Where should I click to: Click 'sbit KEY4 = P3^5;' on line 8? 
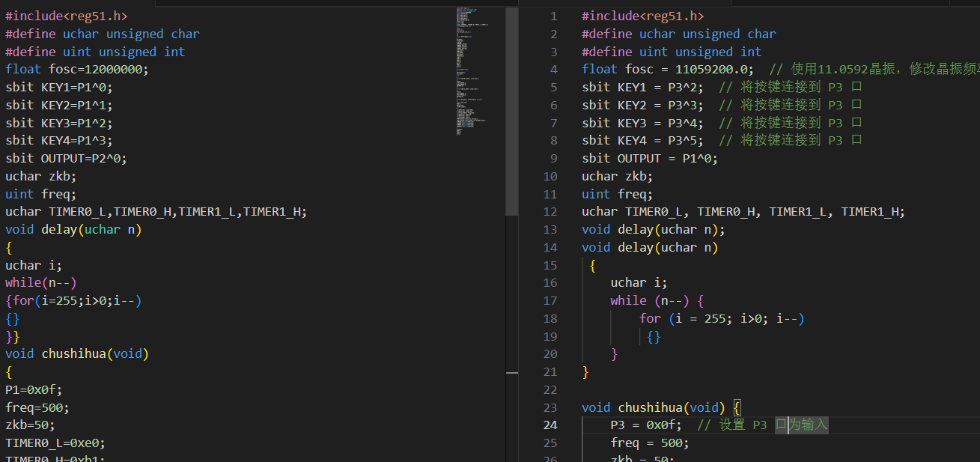642,140
